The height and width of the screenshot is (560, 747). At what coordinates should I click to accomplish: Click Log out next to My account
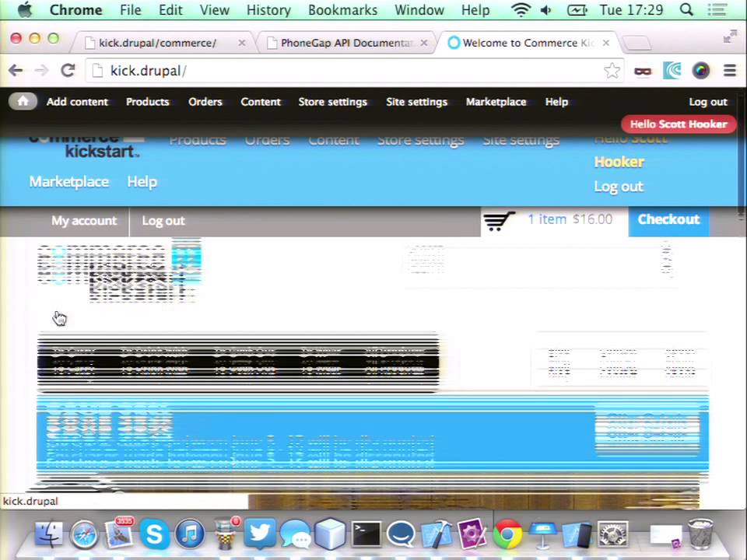[x=163, y=221]
